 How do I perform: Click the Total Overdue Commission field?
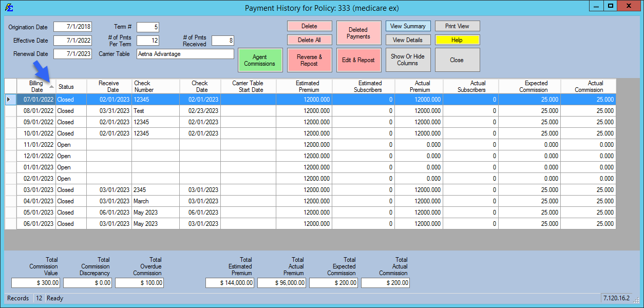(139, 283)
